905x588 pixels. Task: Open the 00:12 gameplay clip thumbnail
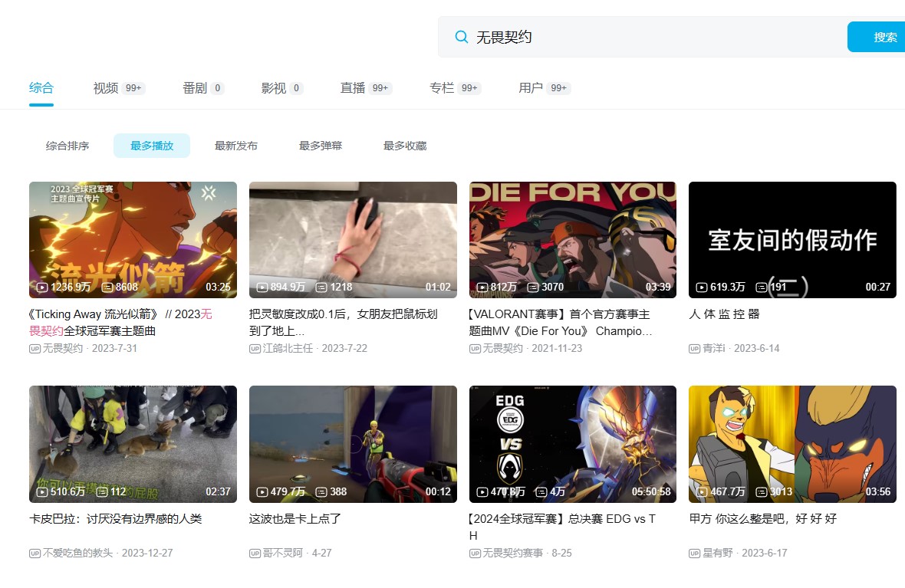tap(353, 445)
